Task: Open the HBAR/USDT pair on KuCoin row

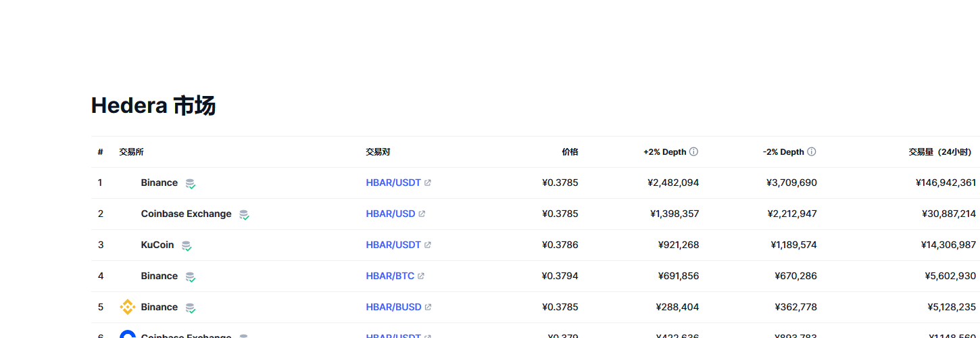Action: 393,245
